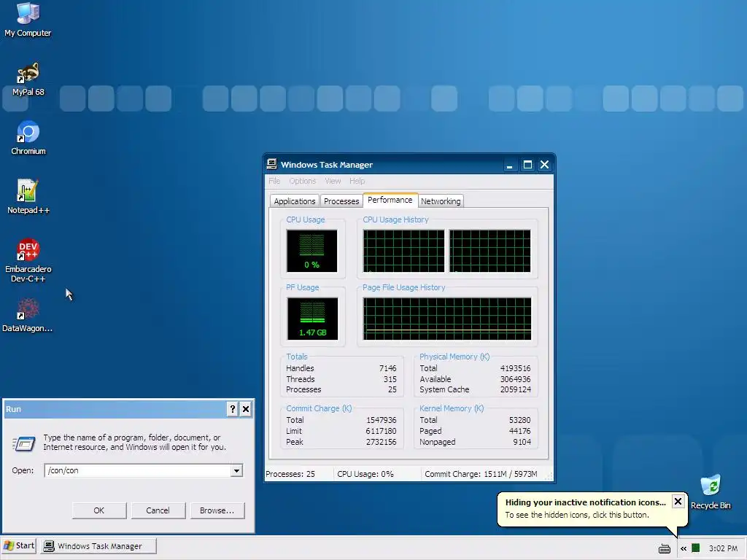Click the Task Manager resize grip corner
This screenshot has height=560, width=747.
[x=549, y=475]
